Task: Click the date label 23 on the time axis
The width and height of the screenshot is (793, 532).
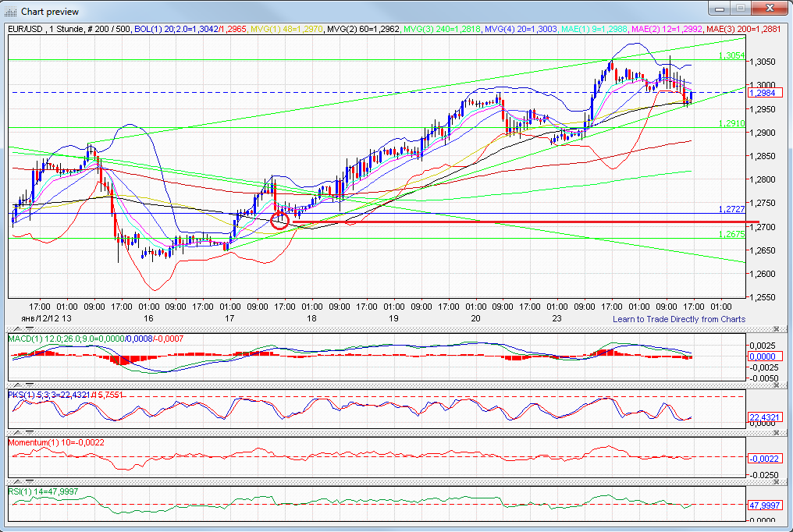Action: pos(556,318)
